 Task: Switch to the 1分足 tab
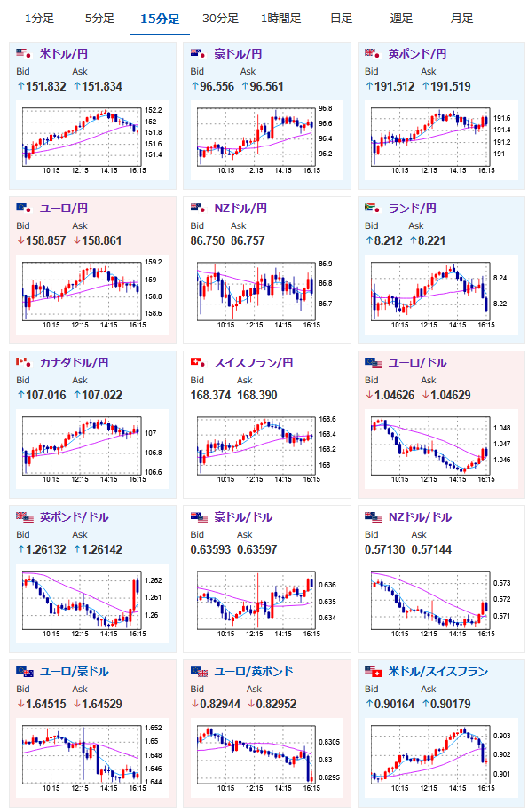(x=39, y=19)
